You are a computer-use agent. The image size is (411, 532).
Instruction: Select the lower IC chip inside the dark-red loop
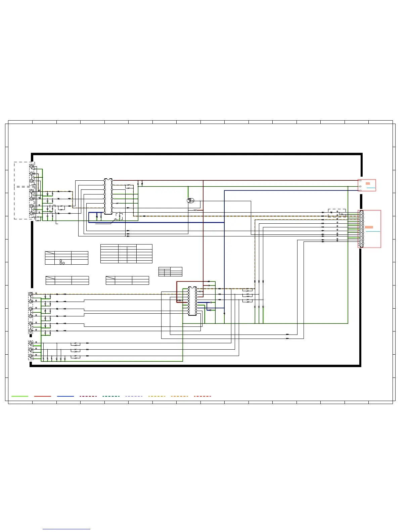coord(192,301)
